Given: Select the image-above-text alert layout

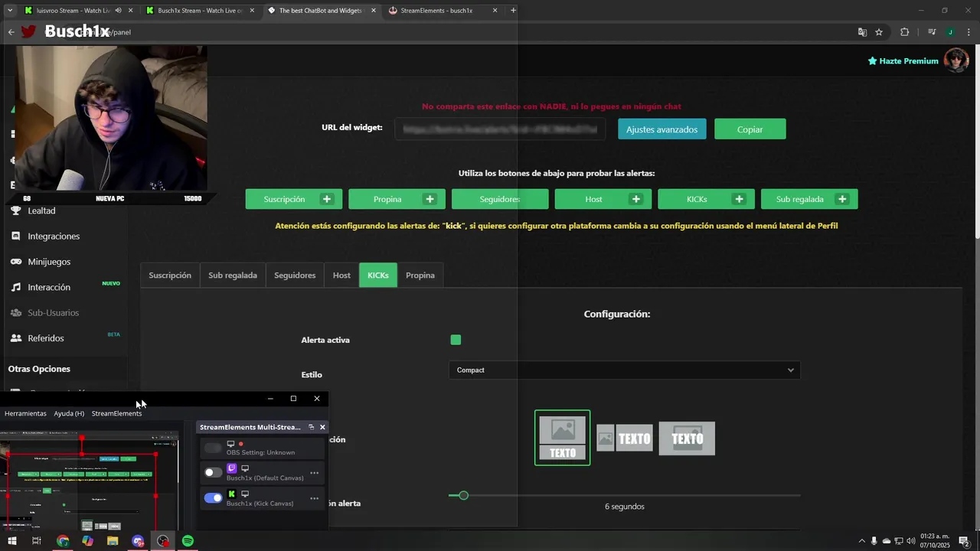Looking at the screenshot, I should coord(562,438).
